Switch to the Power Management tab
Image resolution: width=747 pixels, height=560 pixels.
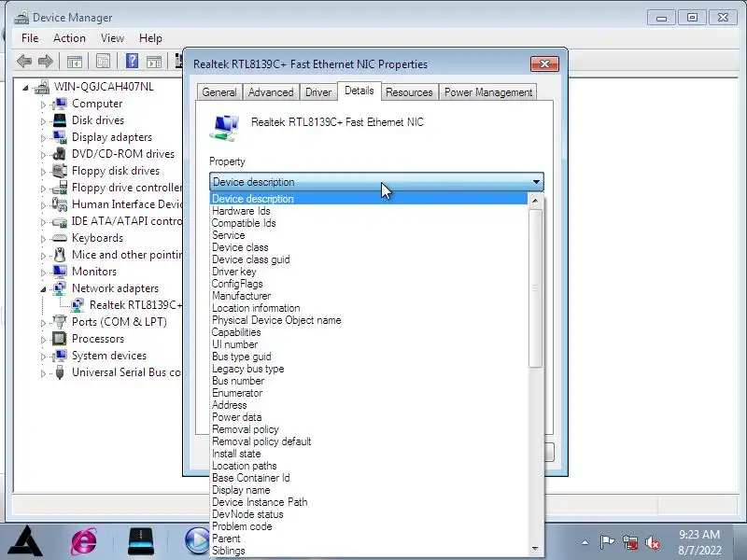(487, 91)
